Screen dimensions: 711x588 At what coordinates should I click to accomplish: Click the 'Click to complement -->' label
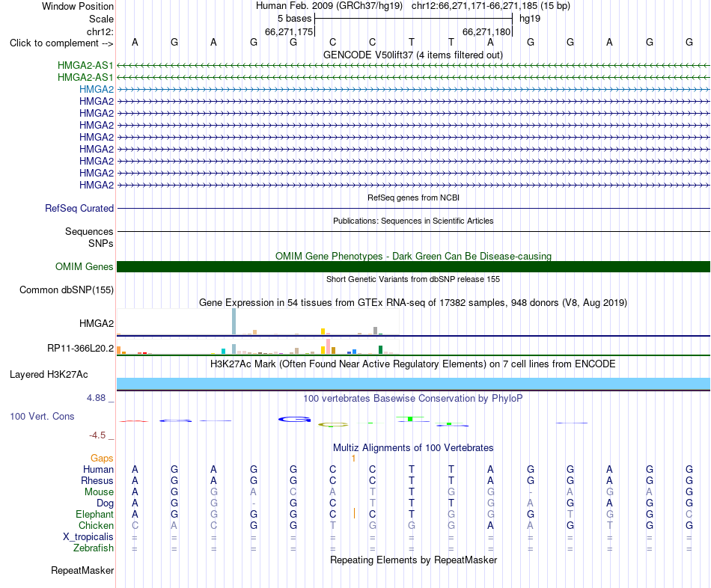coord(61,43)
